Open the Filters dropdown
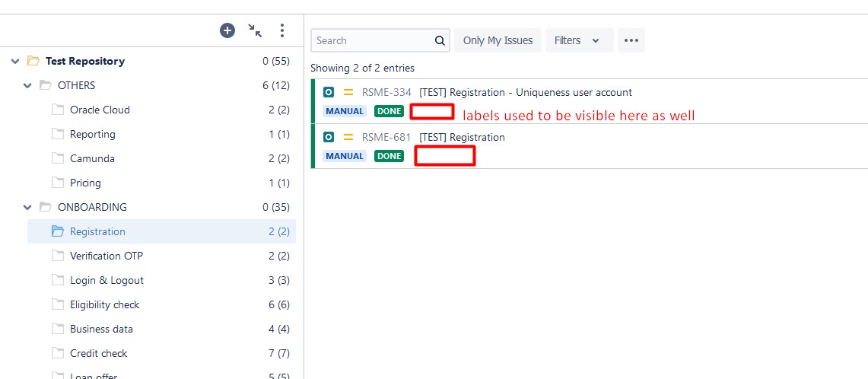Image resolution: width=868 pixels, height=379 pixels. (x=579, y=40)
